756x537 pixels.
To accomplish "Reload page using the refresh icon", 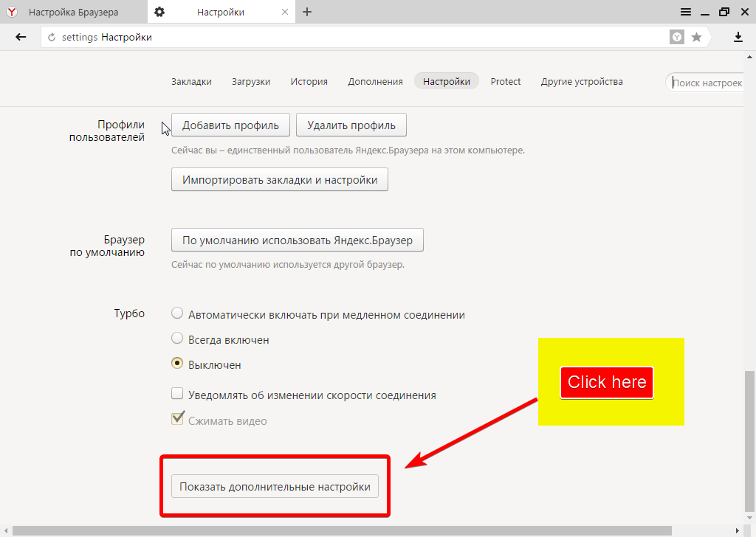I will [x=52, y=38].
